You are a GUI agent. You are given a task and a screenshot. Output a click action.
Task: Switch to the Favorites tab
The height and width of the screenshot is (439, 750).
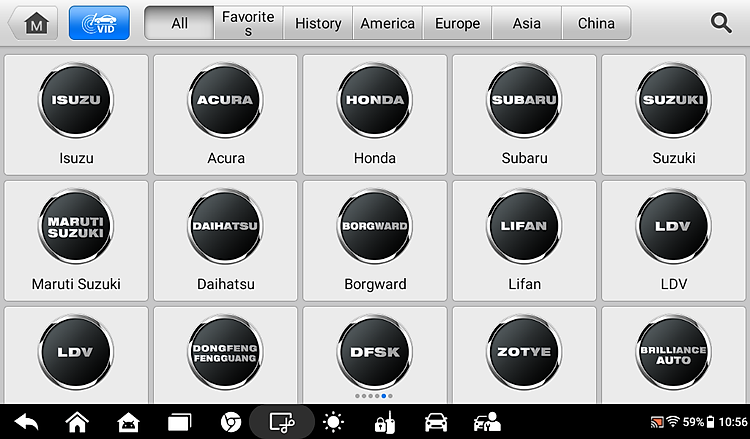[x=248, y=23]
